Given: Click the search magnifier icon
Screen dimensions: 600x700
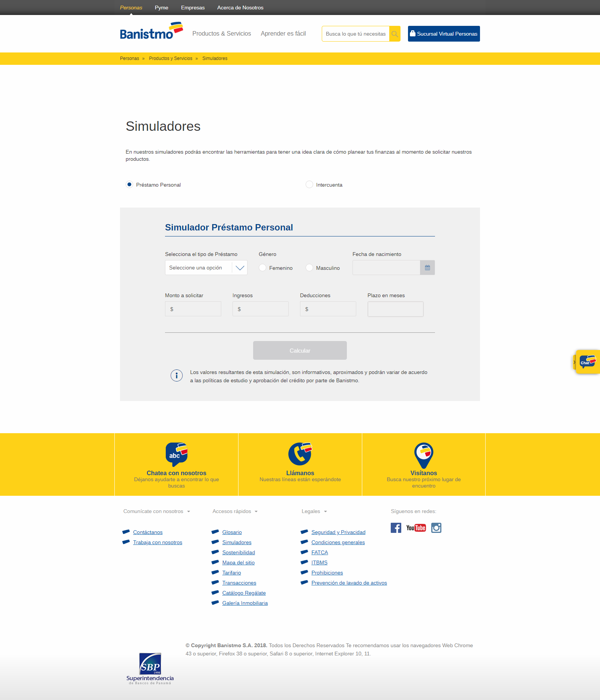Looking at the screenshot, I should tap(394, 34).
